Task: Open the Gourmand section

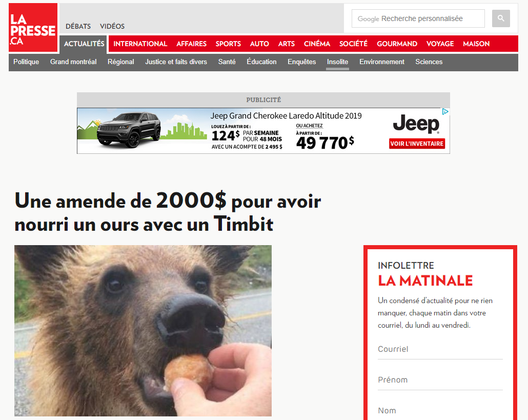Action: point(397,44)
